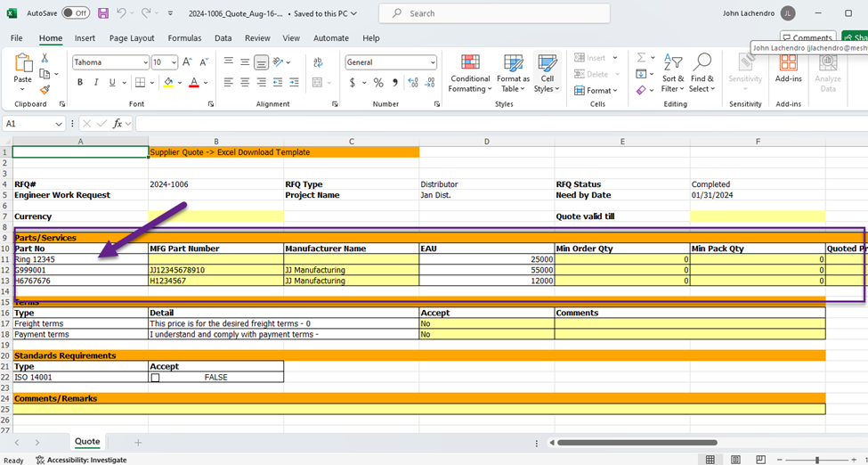868x465 pixels.
Task: Open the Tahoma font name dropdown
Action: (145, 62)
